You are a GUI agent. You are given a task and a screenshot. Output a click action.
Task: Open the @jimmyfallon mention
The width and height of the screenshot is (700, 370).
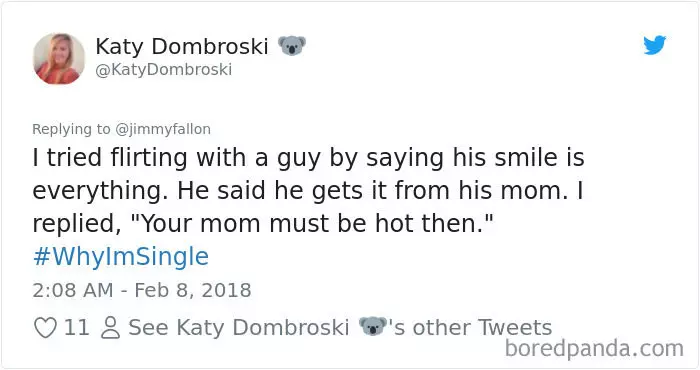163,129
